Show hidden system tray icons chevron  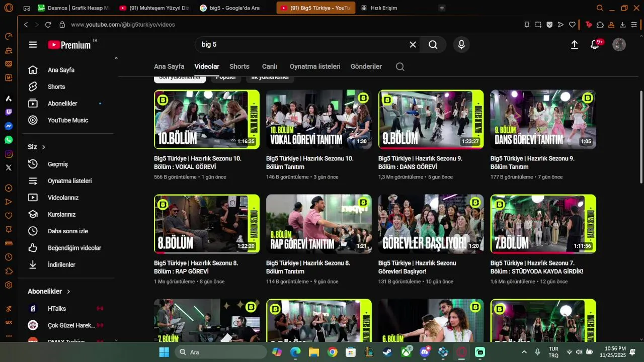[x=524, y=352]
